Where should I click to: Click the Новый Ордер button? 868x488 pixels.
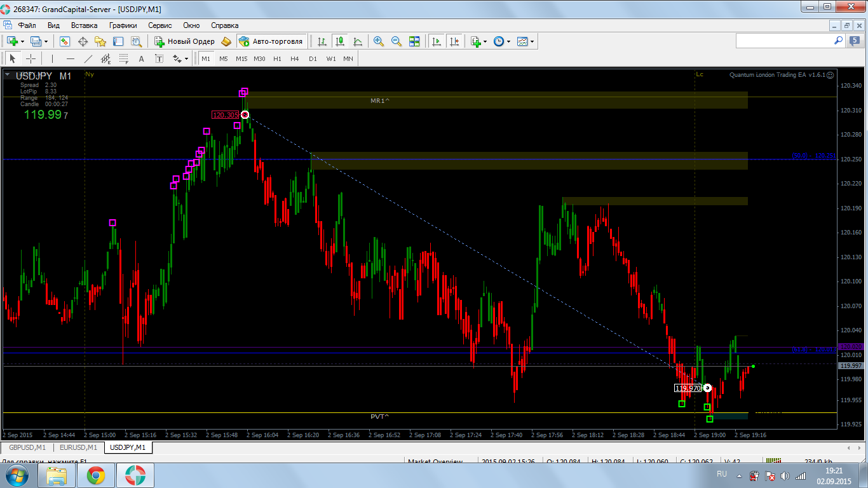pyautogui.click(x=185, y=41)
